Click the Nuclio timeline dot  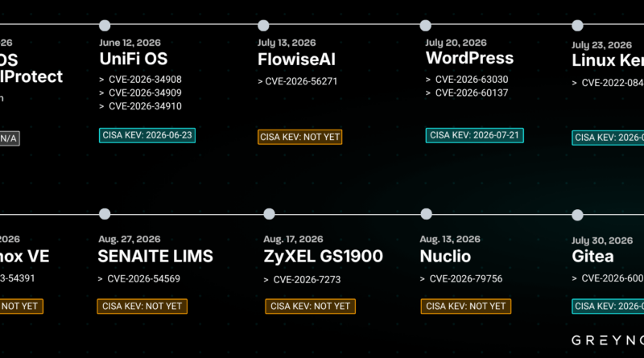coord(427,214)
